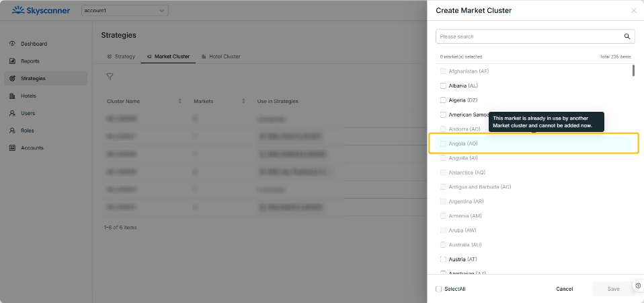
Task: Open Reports in the sidebar
Action: click(46, 61)
